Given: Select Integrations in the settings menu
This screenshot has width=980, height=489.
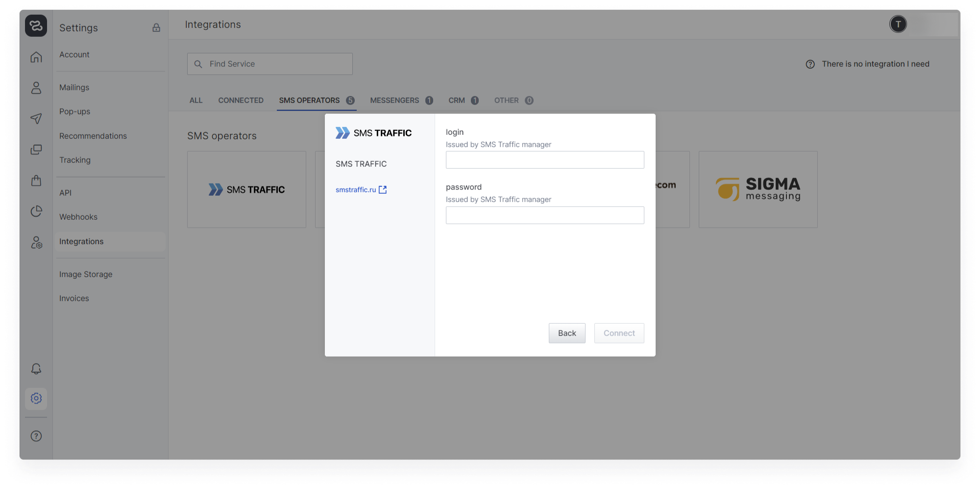Looking at the screenshot, I should (x=110, y=241).
